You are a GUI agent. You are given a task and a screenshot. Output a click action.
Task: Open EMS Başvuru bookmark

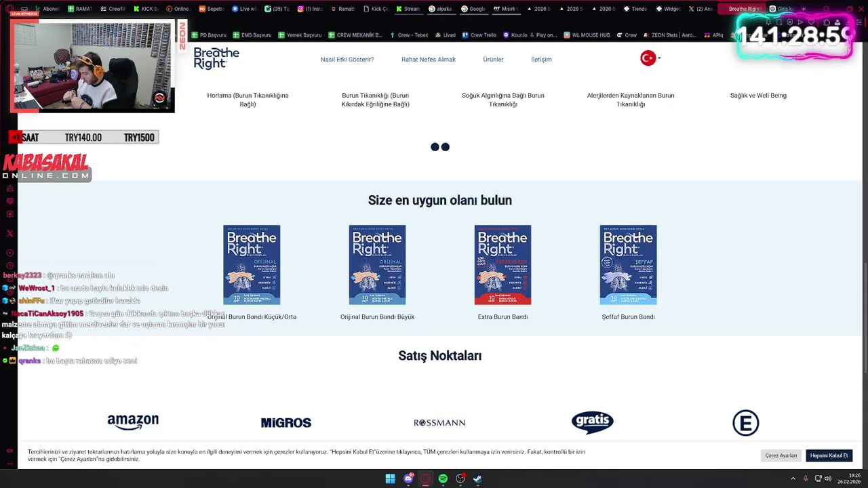252,35
